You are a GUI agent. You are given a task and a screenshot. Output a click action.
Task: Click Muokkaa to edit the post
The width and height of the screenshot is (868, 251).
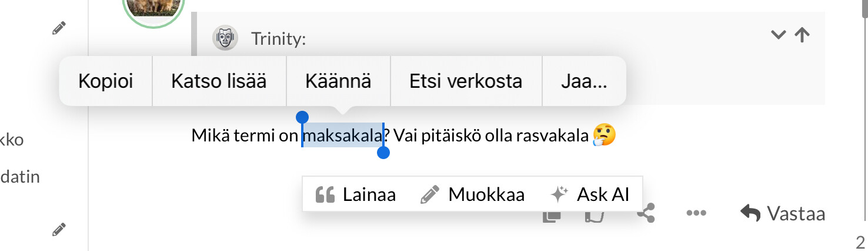473,194
